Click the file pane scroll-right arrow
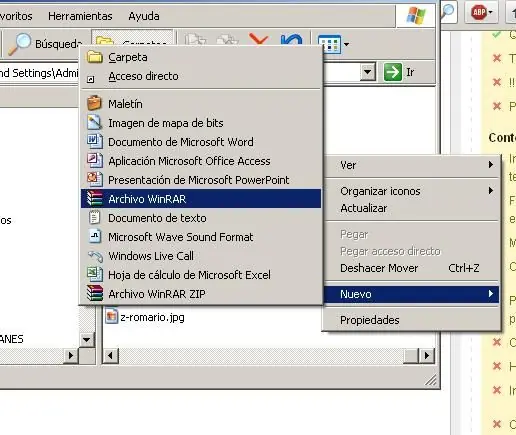This screenshot has width=516, height=435. tap(427, 356)
